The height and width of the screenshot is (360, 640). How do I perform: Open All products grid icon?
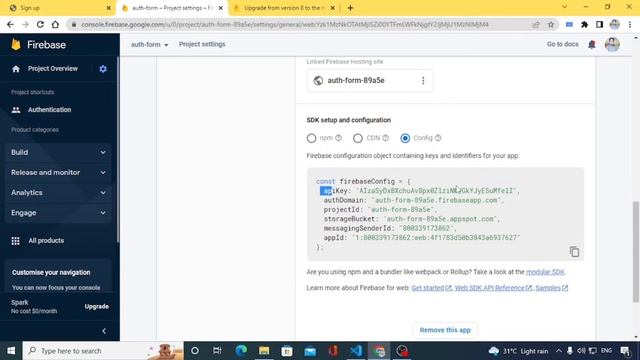(x=16, y=241)
